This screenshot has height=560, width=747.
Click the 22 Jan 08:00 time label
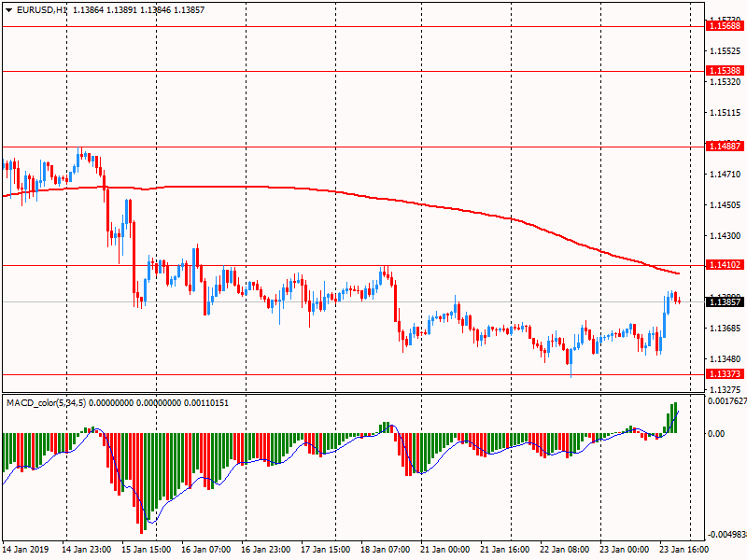[x=564, y=550]
